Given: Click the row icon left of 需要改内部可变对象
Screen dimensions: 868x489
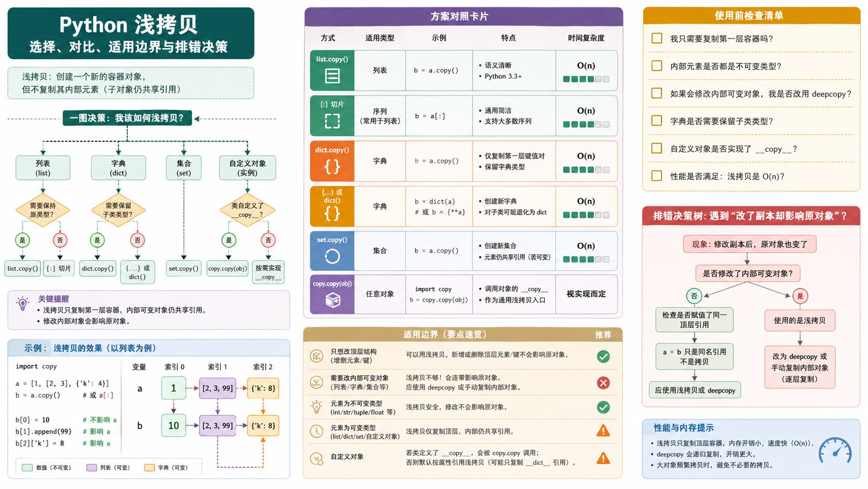Looking at the screenshot, I should 316,382.
